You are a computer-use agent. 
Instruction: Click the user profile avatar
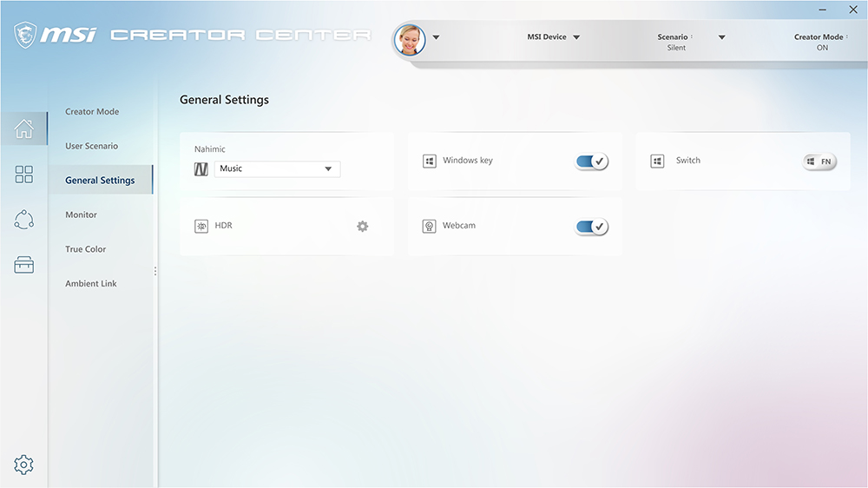tap(410, 40)
